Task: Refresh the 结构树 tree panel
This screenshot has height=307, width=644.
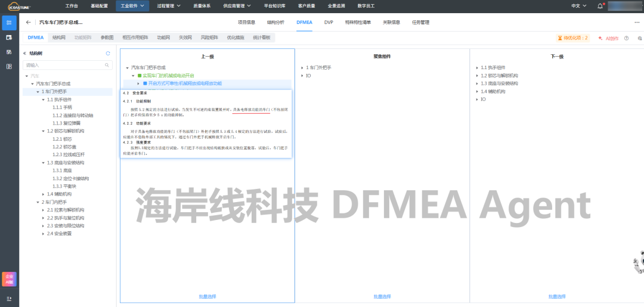Action: pos(108,53)
